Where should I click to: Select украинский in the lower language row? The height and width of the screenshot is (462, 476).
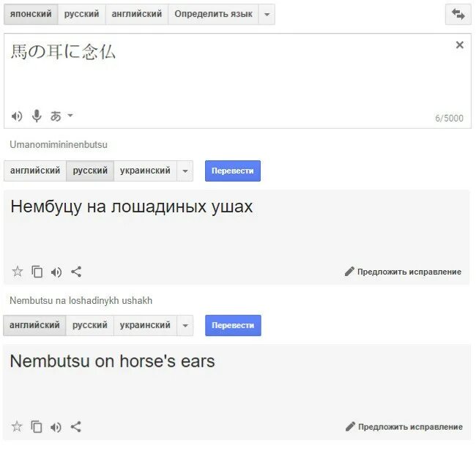(145, 325)
